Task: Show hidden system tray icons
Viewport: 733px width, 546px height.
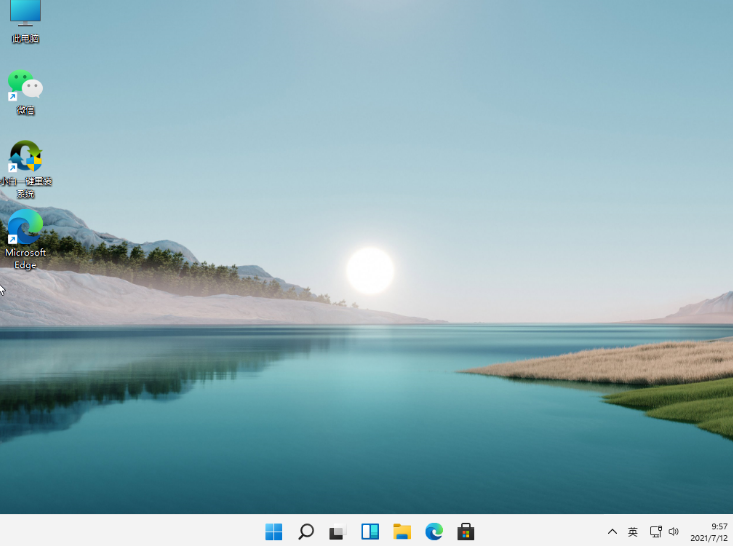Action: pyautogui.click(x=612, y=532)
